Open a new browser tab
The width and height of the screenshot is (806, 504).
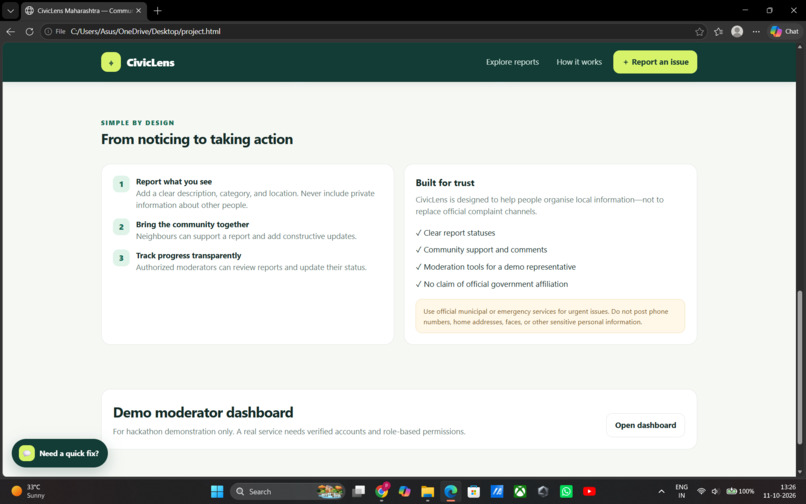point(157,10)
